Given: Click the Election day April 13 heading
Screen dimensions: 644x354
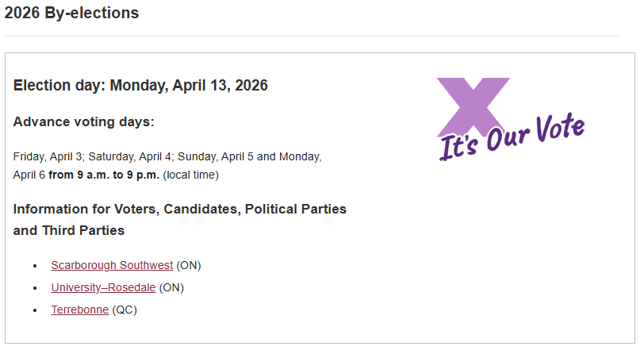Looking at the screenshot, I should [x=140, y=86].
